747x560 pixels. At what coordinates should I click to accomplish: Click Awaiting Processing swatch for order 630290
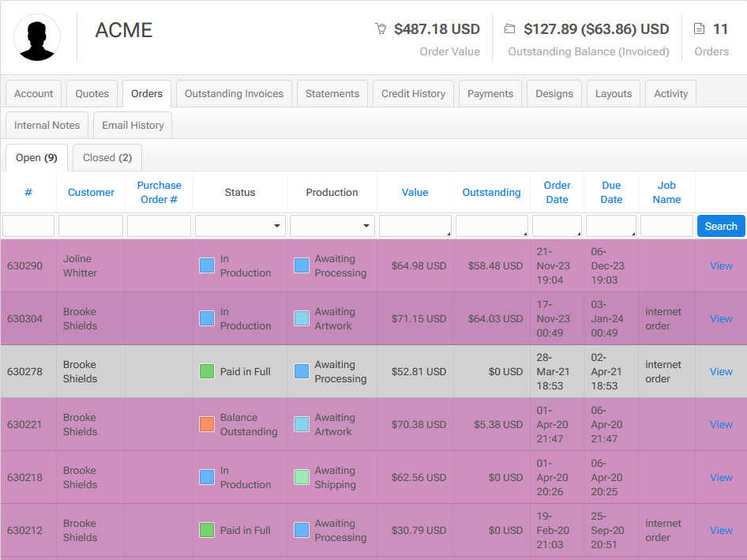pyautogui.click(x=302, y=265)
